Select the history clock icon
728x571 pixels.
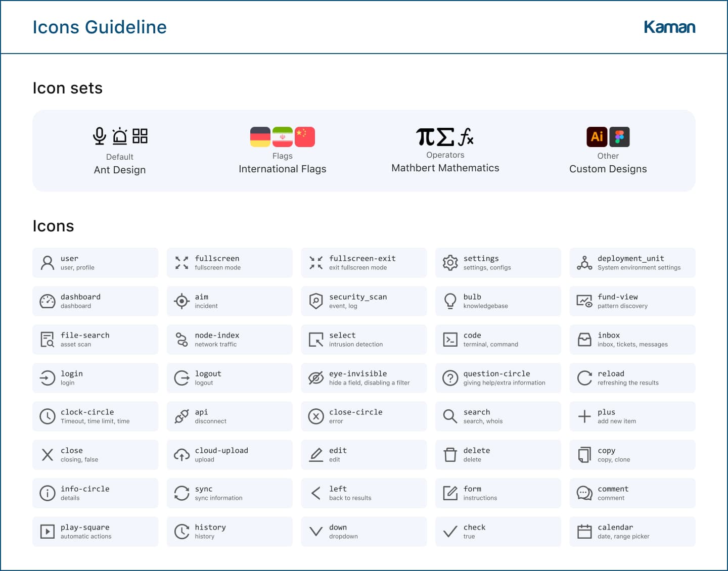pos(181,532)
